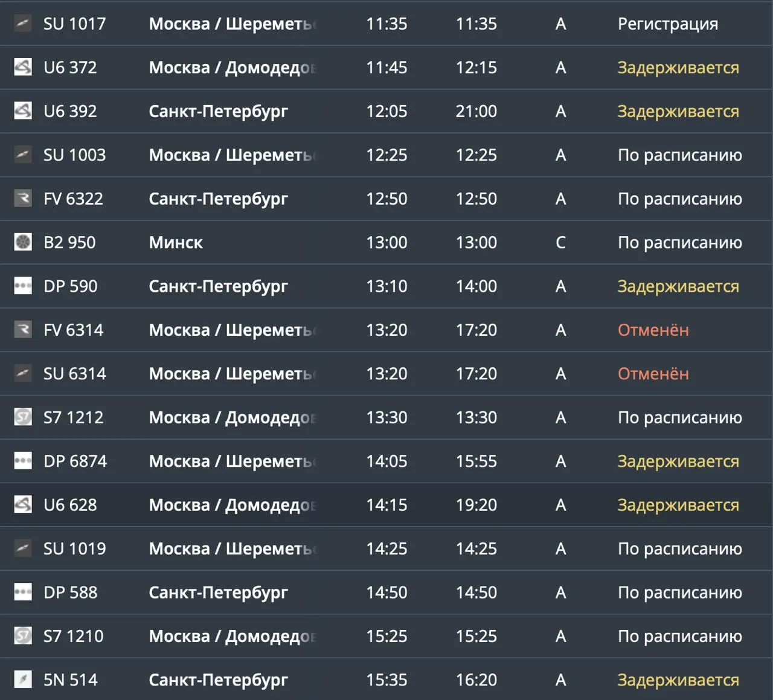The height and width of the screenshot is (700, 773).
Task: Open flight number U6 392
Action: pyautogui.click(x=70, y=111)
